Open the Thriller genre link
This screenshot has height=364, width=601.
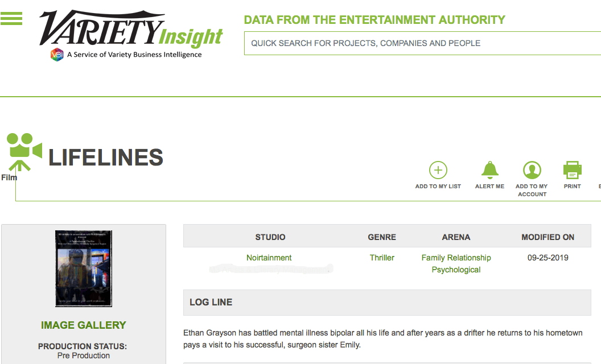point(382,258)
